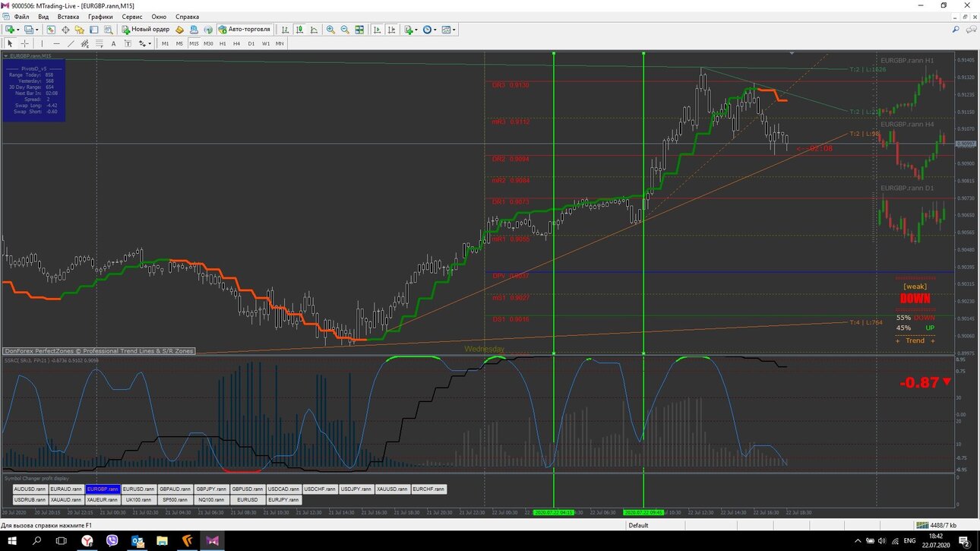980x551 pixels.
Task: Switch the chart to EURJPY.rann symbol
Action: tap(284, 500)
